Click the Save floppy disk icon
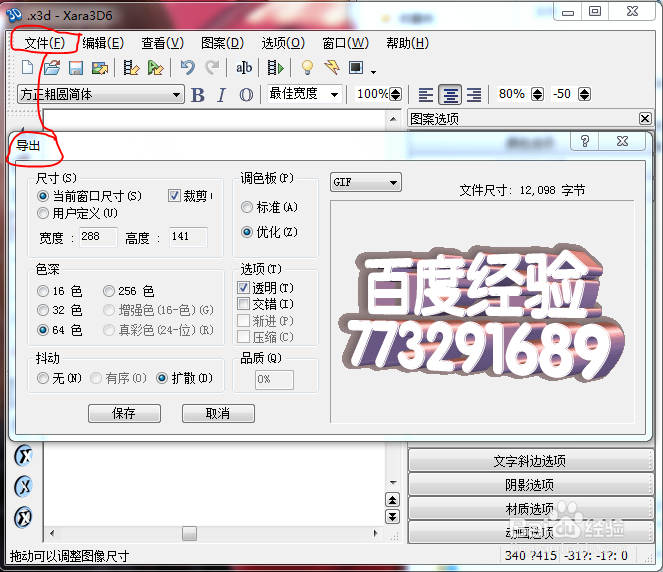Viewport: 663px width, 572px height. (76, 68)
